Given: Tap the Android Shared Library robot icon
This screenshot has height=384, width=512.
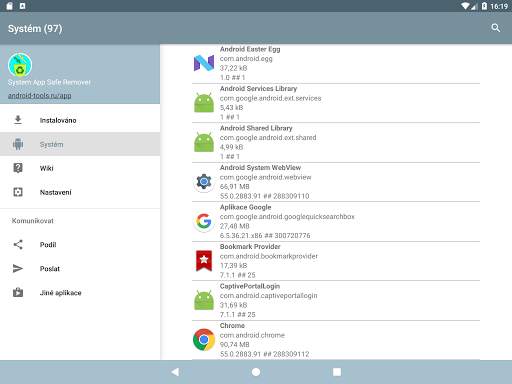Looking at the screenshot, I should [x=204, y=142].
